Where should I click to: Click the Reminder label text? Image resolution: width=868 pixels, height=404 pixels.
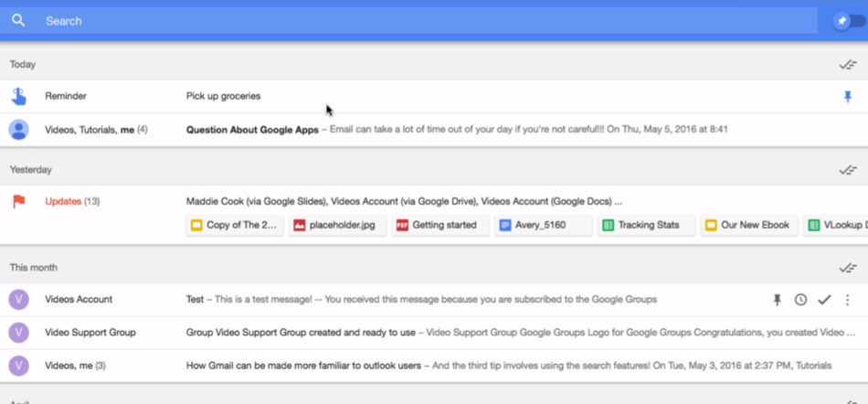[65, 96]
